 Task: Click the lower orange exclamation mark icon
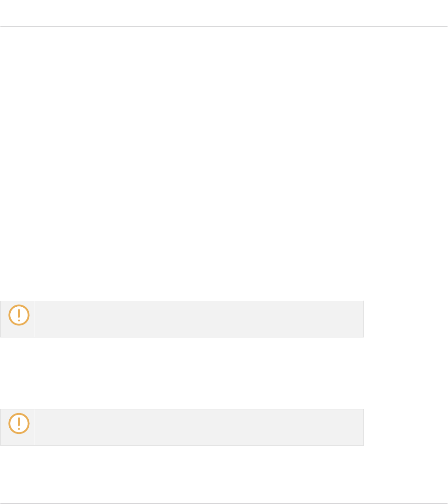click(x=19, y=423)
